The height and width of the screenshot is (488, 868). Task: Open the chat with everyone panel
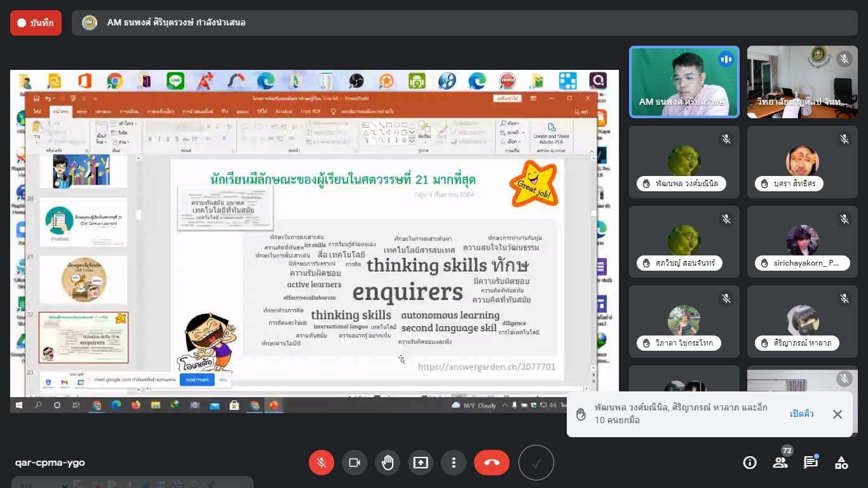811,463
